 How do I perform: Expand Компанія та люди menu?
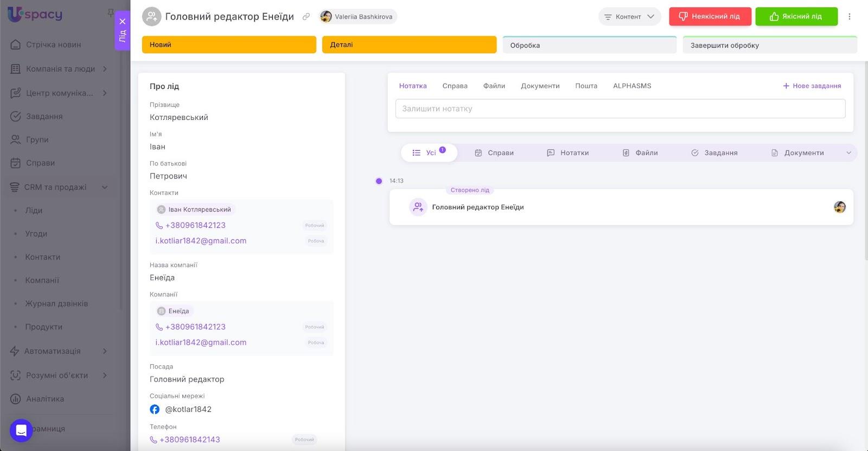[105, 69]
